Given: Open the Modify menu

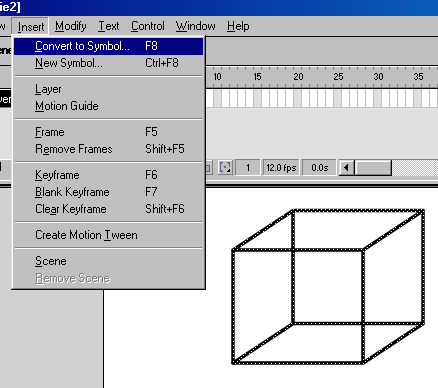Looking at the screenshot, I should [x=71, y=26].
